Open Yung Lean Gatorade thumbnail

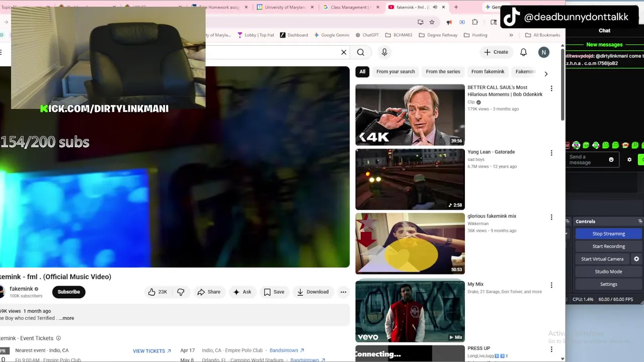(x=410, y=179)
